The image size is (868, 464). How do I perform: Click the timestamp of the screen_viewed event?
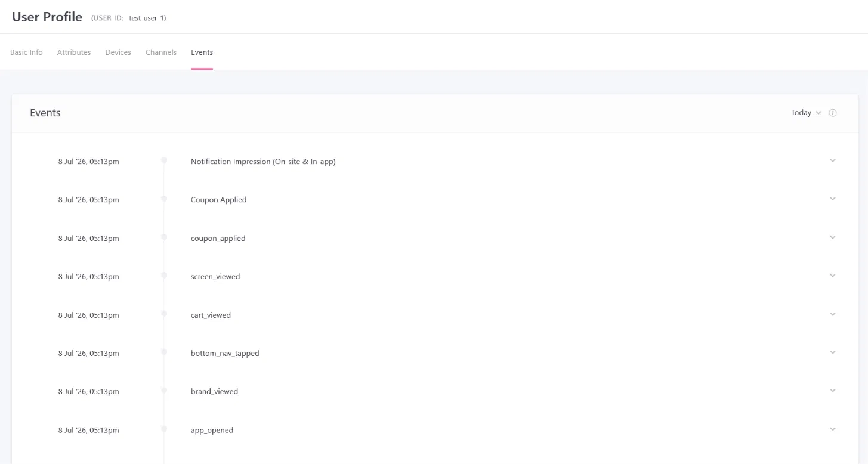[x=88, y=277]
